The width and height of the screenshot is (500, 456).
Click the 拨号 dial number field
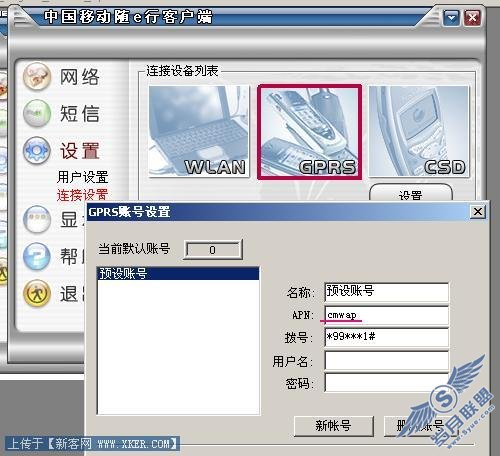pos(387,337)
